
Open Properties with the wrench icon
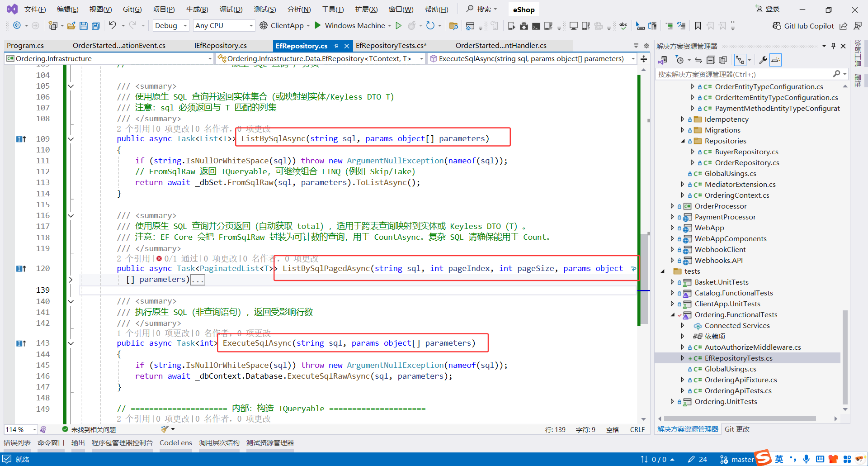coord(763,60)
